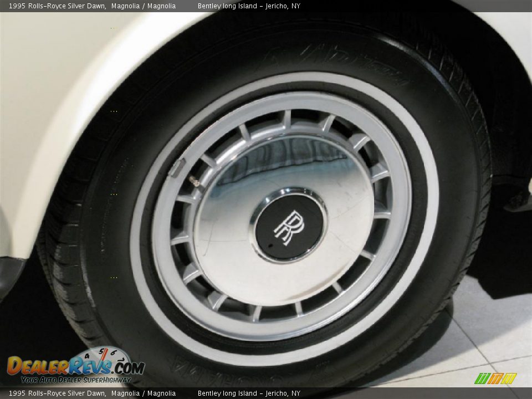Click the top caption 'Magnolia / Magnolia'
Image resolution: width=532 pixels, height=399 pixels.
[x=144, y=6]
